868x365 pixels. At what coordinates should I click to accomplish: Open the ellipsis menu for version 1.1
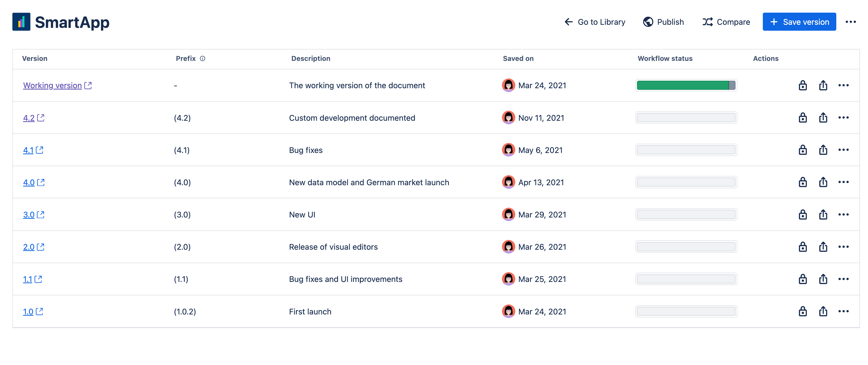(x=844, y=279)
